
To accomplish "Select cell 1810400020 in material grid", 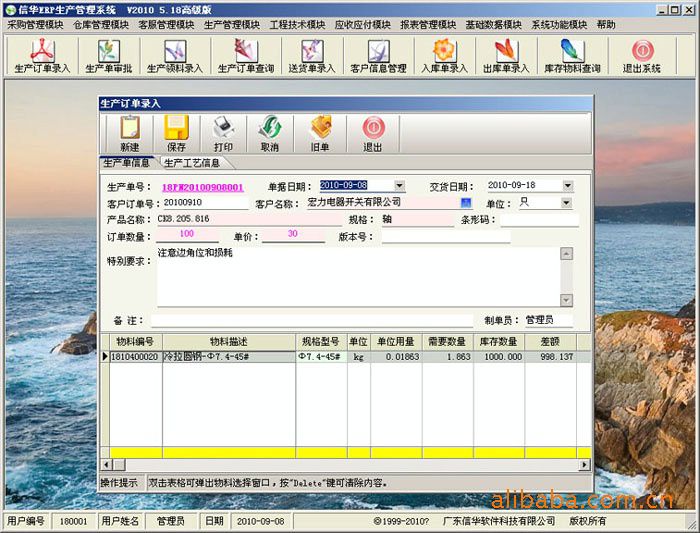I will [x=136, y=357].
